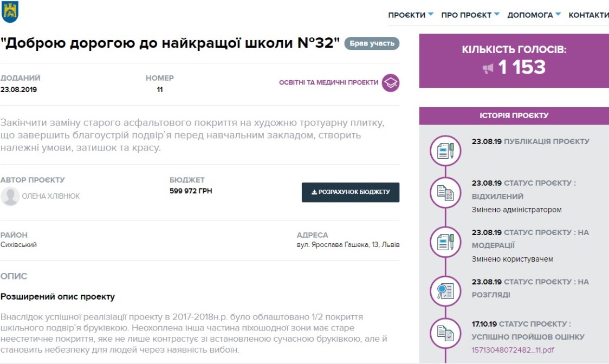The height and width of the screenshot is (364, 609).
Task: Click the megaphone icon beside vote count
Action: click(488, 68)
